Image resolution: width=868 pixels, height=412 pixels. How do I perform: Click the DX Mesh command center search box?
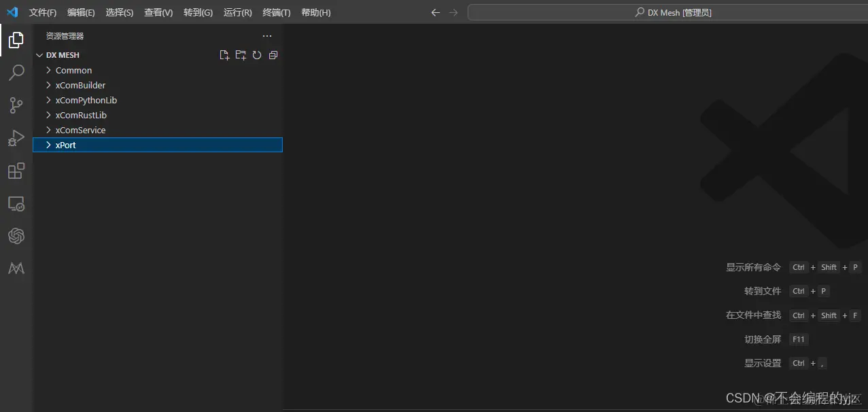(667, 12)
